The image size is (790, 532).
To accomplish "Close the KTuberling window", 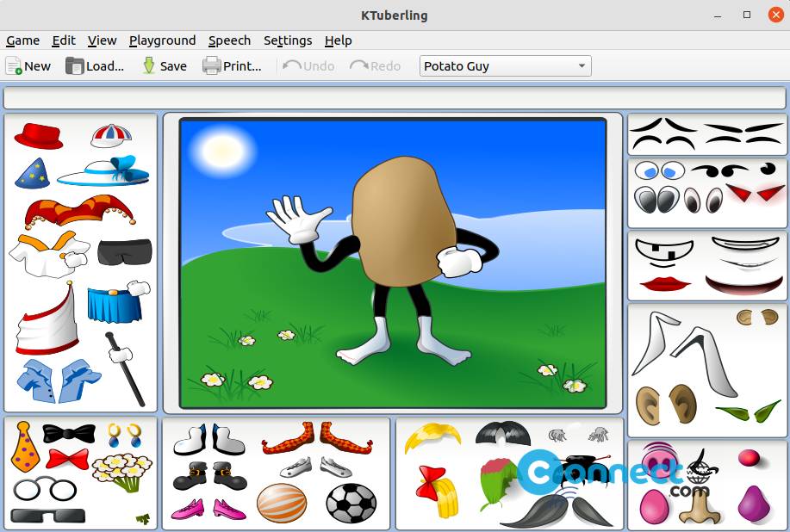I will pyautogui.click(x=776, y=15).
